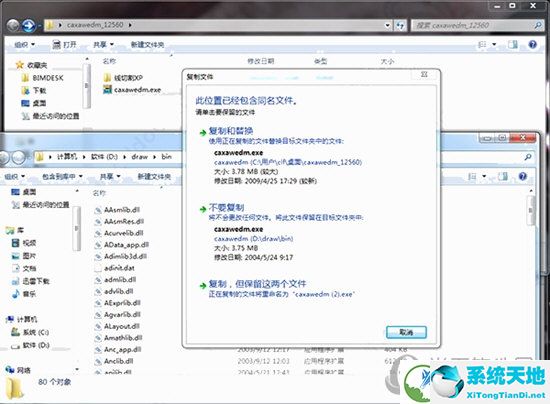The image size is (550, 404).
Task: Click 新建文件夹 in bin window toolbar
Action: pyautogui.click(x=154, y=176)
